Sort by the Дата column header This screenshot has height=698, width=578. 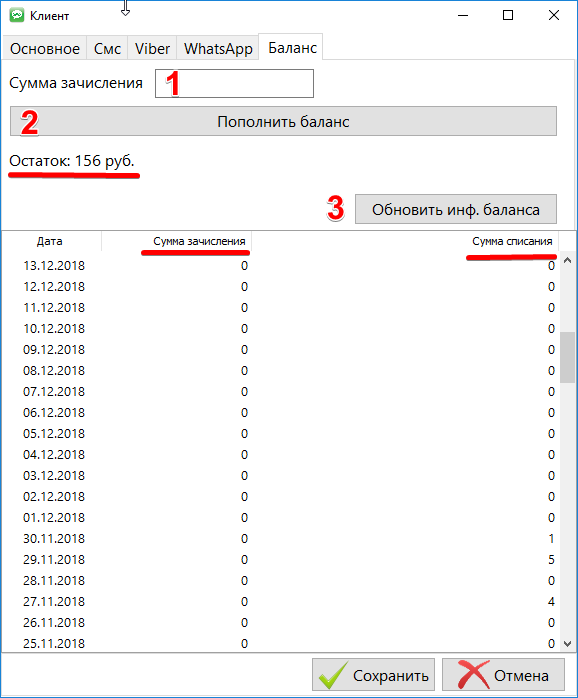[x=51, y=241]
